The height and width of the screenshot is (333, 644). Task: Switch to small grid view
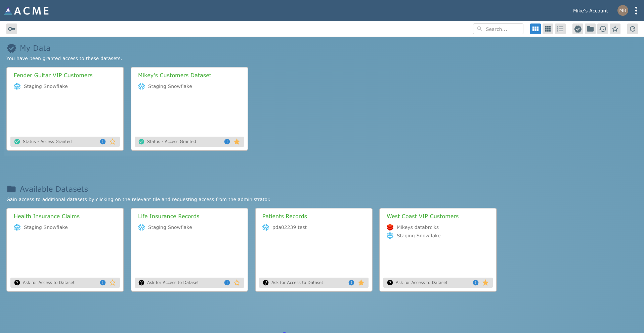click(x=548, y=29)
